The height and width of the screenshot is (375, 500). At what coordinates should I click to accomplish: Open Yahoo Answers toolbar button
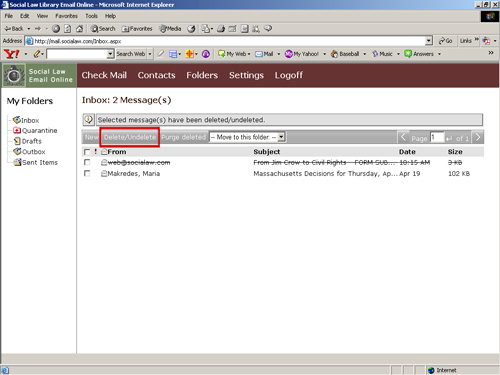pos(419,54)
